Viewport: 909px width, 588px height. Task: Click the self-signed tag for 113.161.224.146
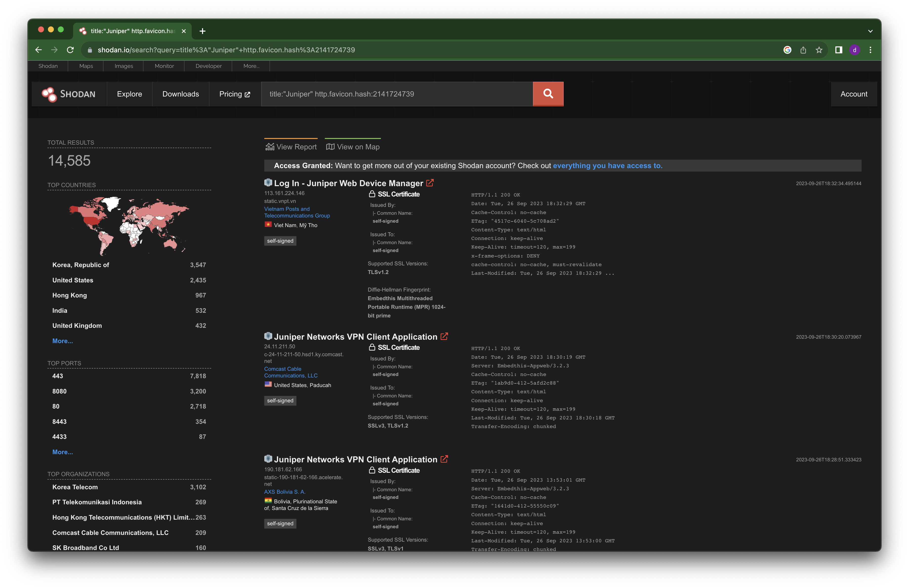point(280,241)
